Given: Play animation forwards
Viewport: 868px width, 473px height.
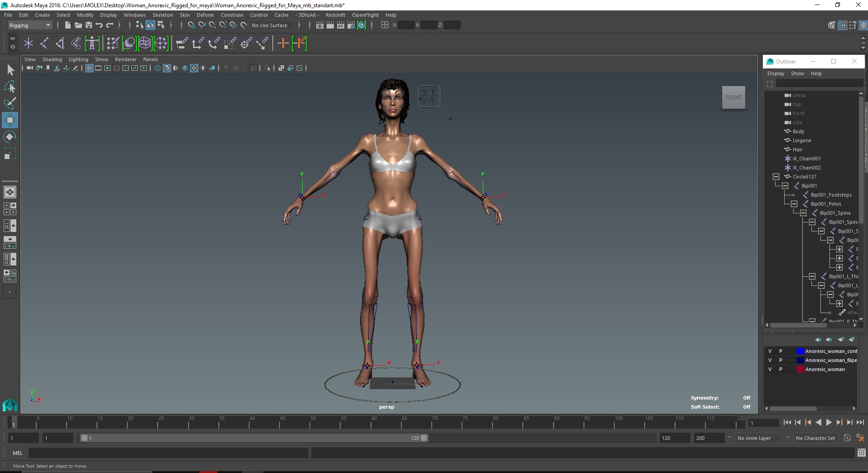Looking at the screenshot, I should click(829, 422).
